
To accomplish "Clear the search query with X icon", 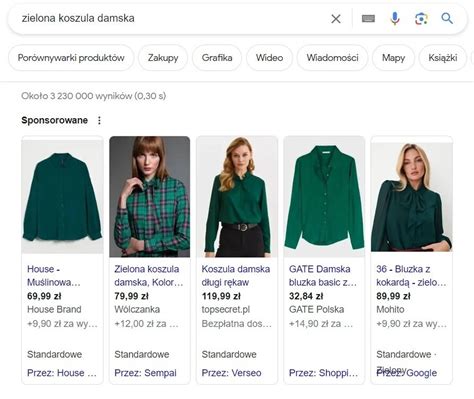I will pos(336,19).
